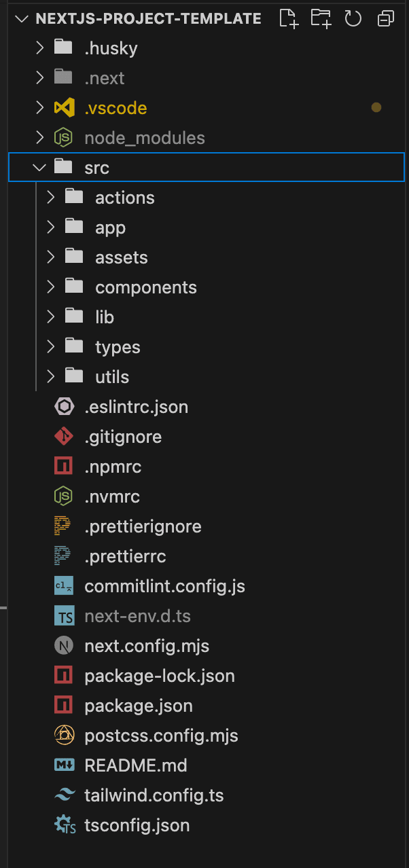Open README.md via its Markdown icon
The width and height of the screenshot is (409, 868).
tap(63, 765)
